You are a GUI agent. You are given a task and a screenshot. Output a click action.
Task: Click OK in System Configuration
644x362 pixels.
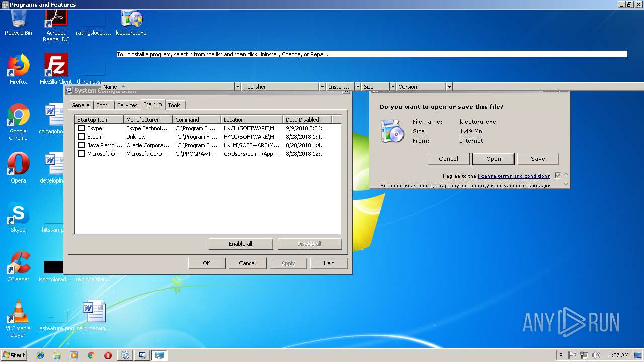[206, 263]
